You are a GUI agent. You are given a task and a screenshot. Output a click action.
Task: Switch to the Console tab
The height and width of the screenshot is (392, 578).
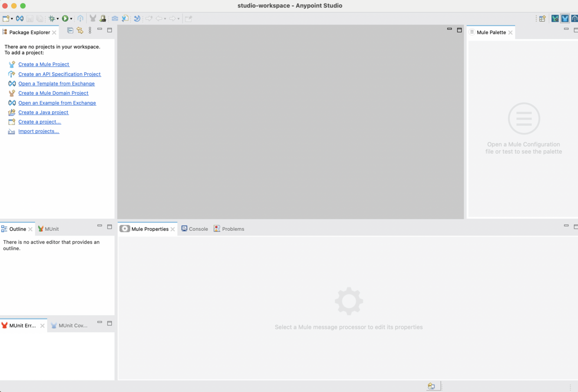coord(195,229)
